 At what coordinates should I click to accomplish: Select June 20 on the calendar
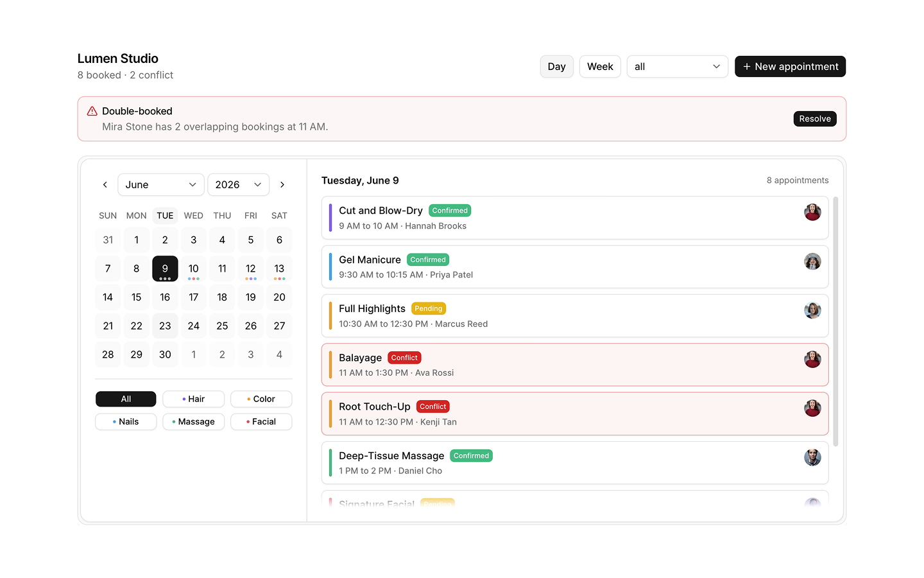pyautogui.click(x=279, y=297)
